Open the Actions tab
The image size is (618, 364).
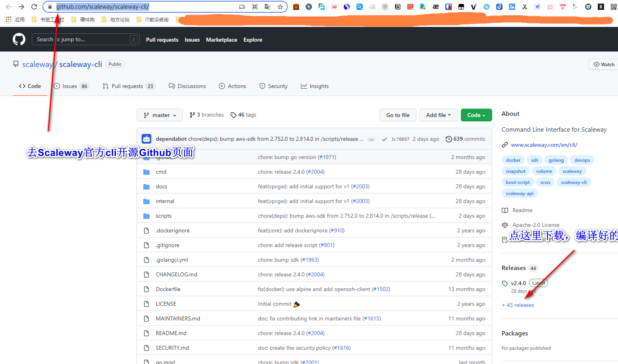click(x=233, y=86)
